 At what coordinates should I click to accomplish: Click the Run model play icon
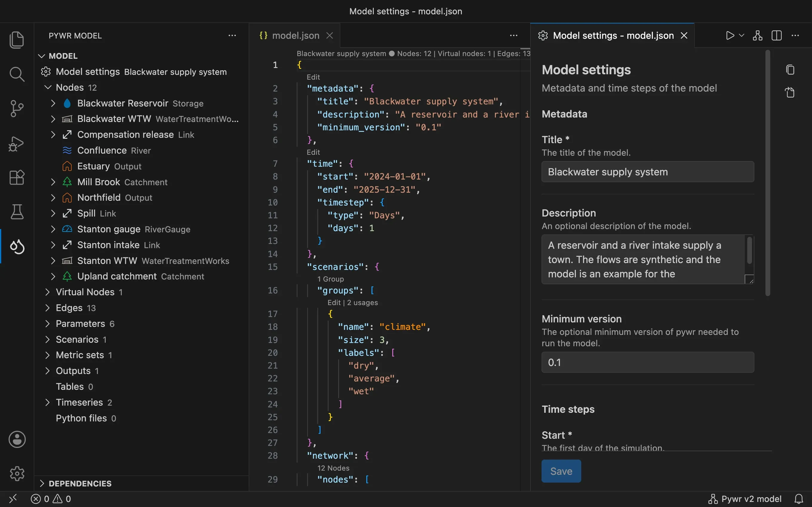click(730, 35)
